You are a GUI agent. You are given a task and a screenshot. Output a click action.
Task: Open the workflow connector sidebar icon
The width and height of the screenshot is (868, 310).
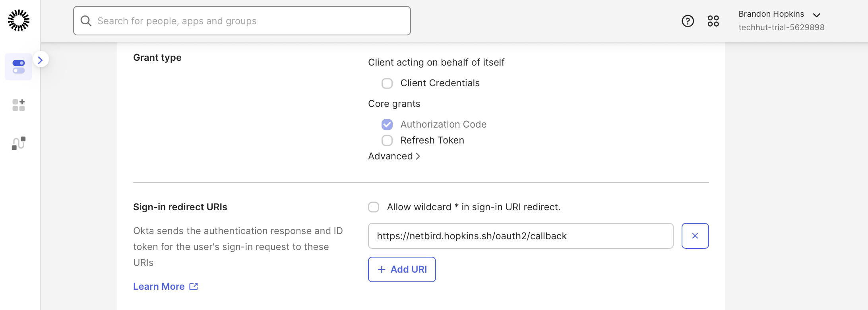18,143
